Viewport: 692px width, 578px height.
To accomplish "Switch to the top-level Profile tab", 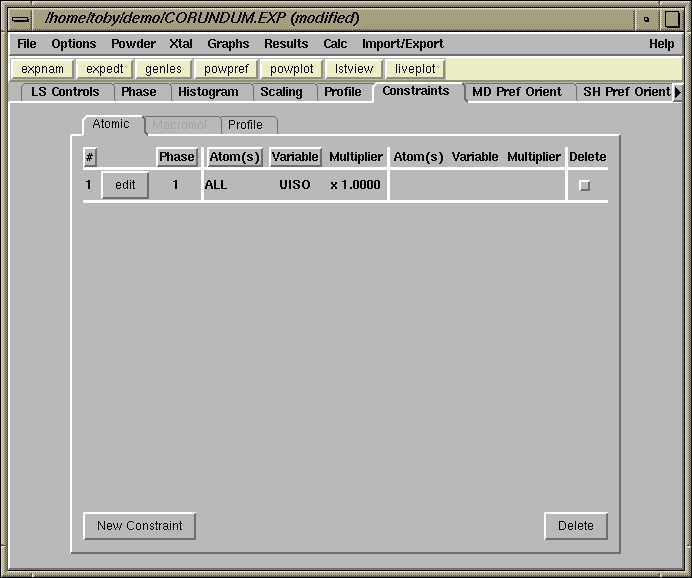I will click(342, 92).
